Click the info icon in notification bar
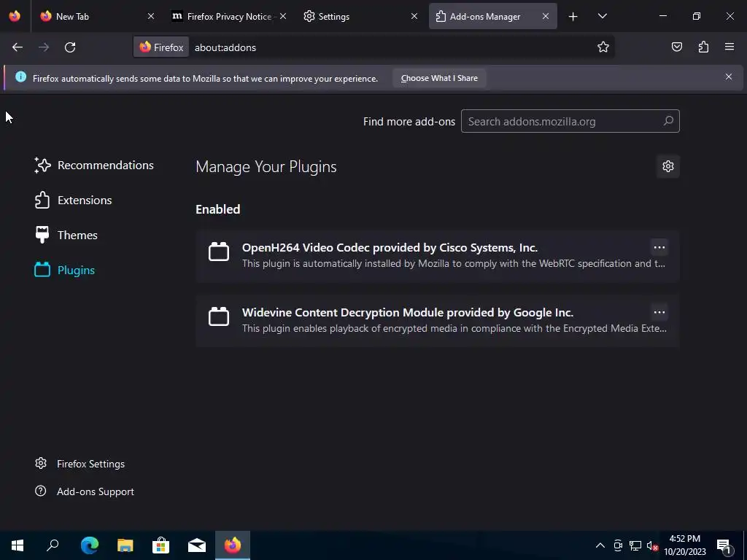 (x=20, y=77)
